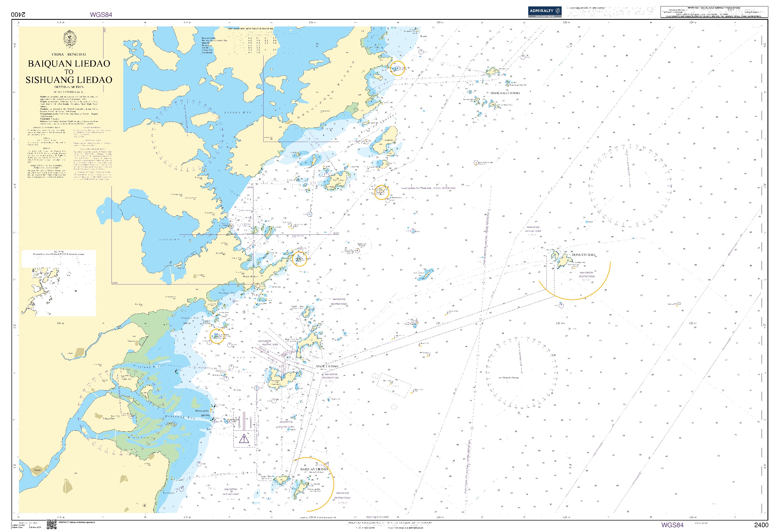Viewport: 779px width, 532px height.
Task: Click the caution triangle warning symbol
Action: tap(244, 438)
